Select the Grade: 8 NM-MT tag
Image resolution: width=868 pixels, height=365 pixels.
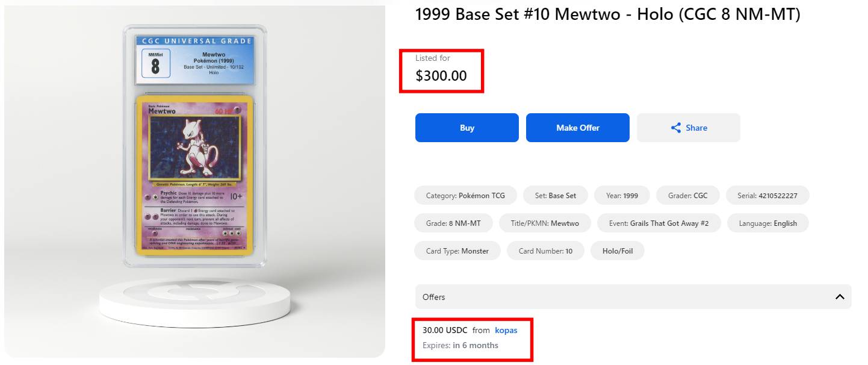coord(453,223)
